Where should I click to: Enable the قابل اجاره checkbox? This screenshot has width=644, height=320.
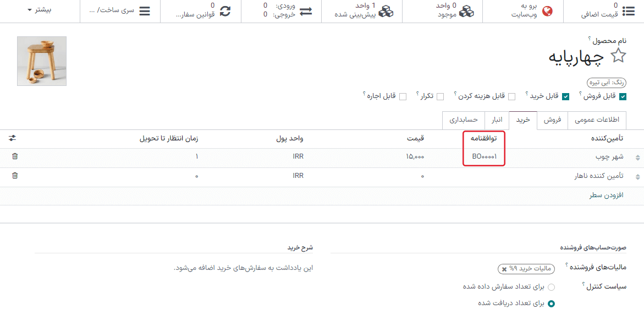click(x=403, y=96)
